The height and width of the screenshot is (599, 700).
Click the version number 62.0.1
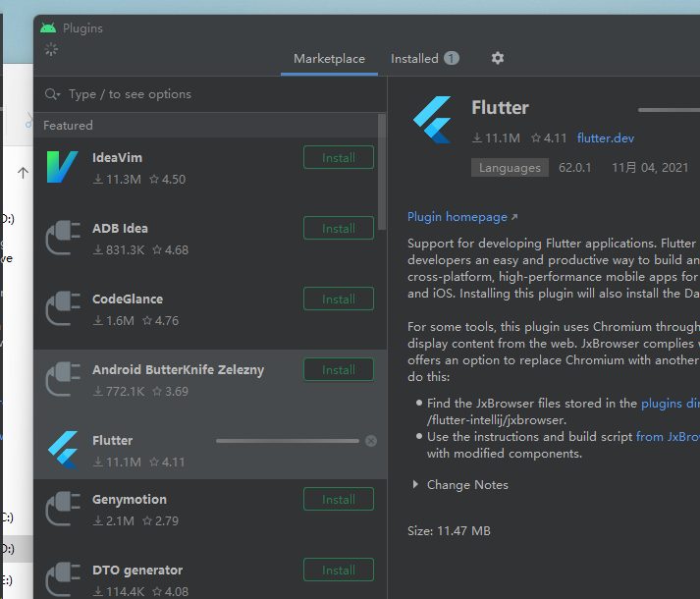(575, 168)
